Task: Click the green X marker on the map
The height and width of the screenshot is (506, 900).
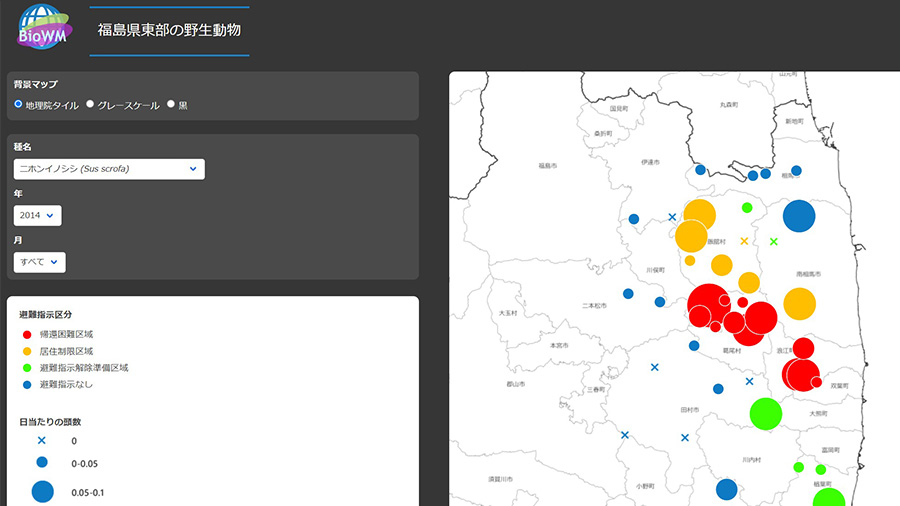Action: coord(773,242)
